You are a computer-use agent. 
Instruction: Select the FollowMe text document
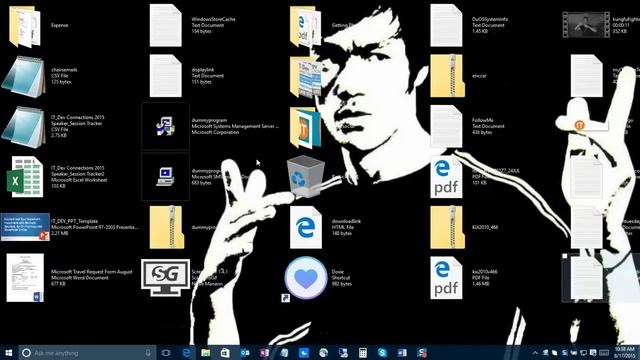446,127
